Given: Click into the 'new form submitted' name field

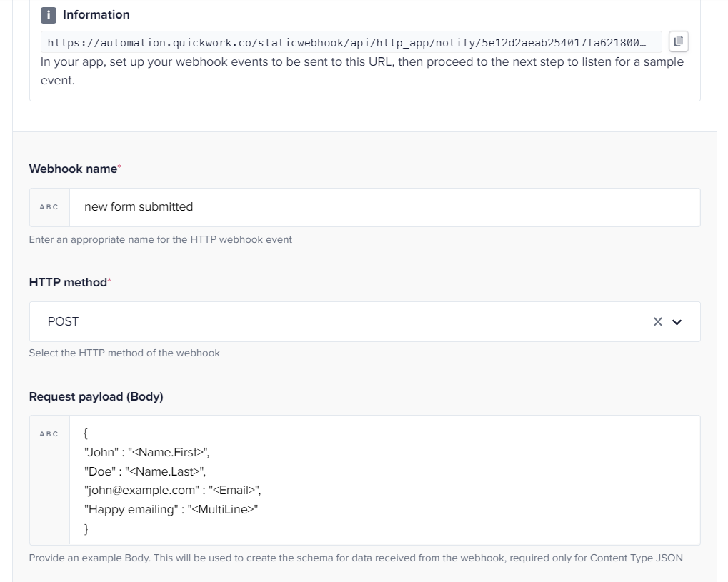Looking at the screenshot, I should click(384, 207).
